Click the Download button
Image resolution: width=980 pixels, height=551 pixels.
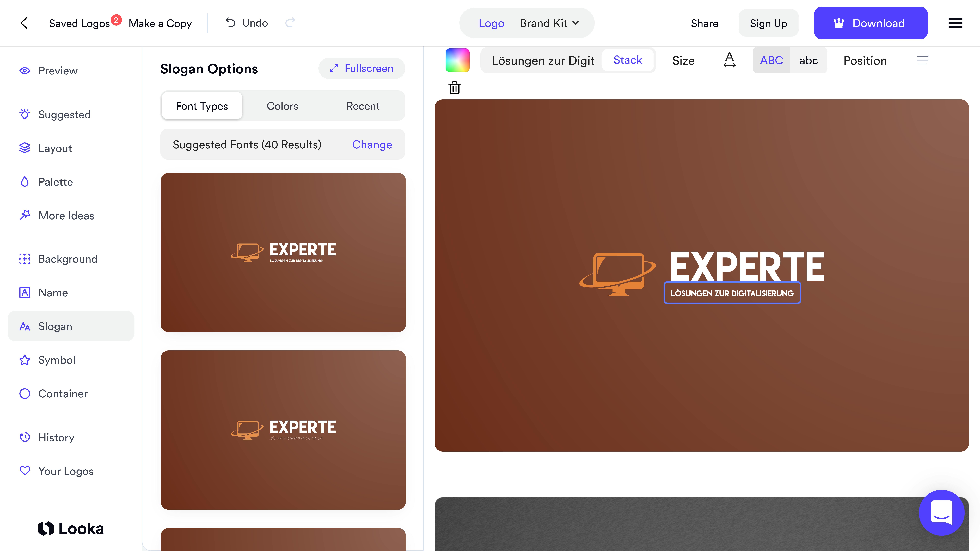click(870, 23)
